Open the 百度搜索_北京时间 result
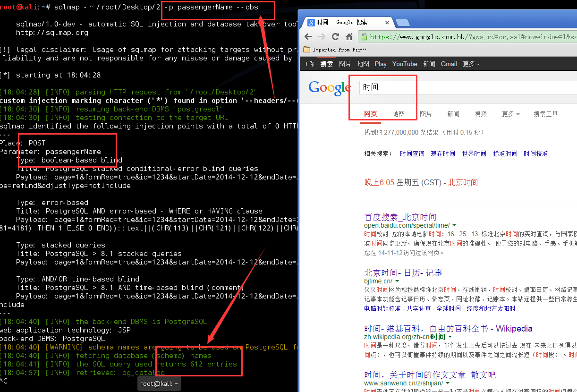 point(400,217)
